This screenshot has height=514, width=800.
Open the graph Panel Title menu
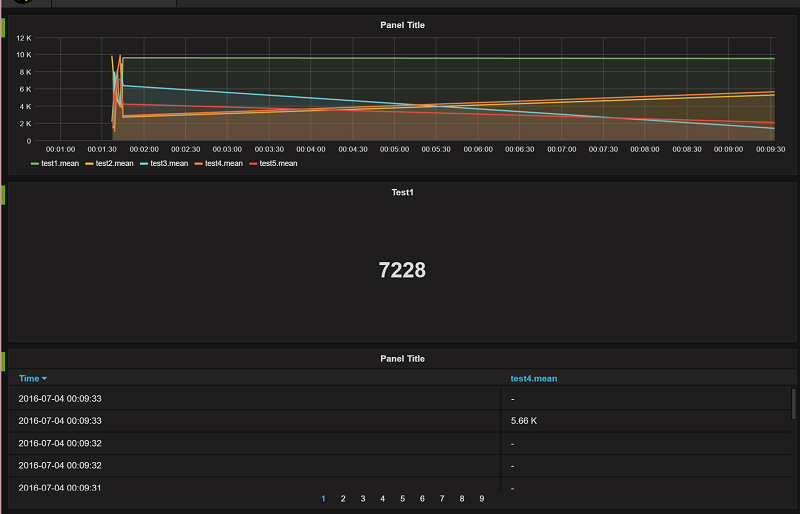[402, 25]
